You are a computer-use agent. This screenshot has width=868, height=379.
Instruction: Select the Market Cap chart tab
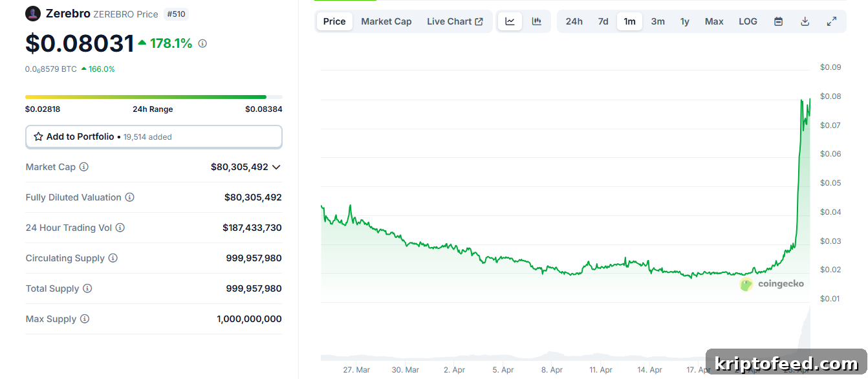[x=386, y=21]
